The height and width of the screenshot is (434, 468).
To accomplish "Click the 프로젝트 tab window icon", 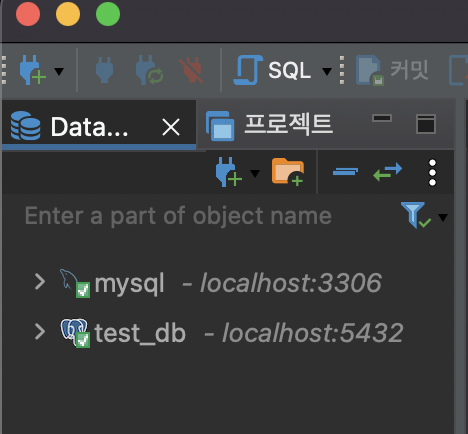I will tap(220, 126).
